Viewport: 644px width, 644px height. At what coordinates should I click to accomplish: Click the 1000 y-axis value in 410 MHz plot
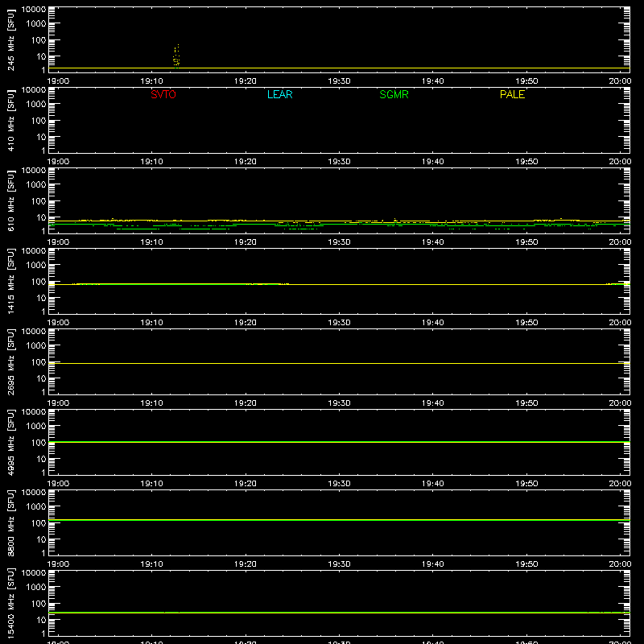(36, 105)
